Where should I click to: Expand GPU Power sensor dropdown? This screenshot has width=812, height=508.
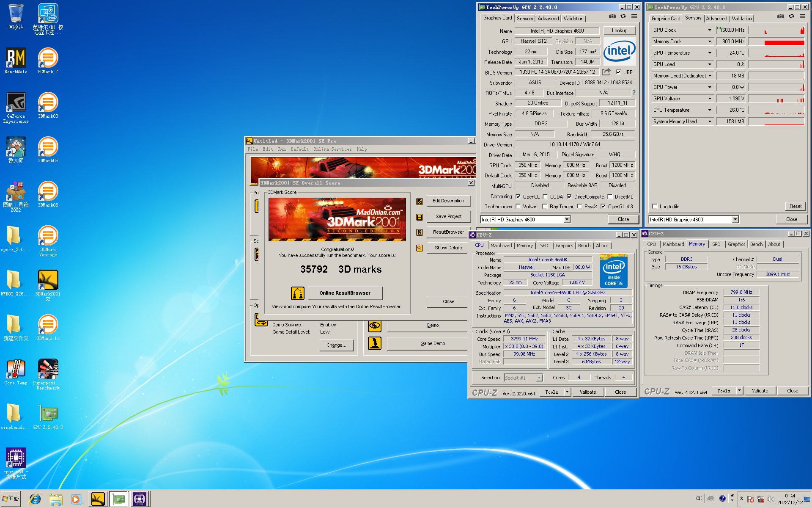pyautogui.click(x=710, y=87)
